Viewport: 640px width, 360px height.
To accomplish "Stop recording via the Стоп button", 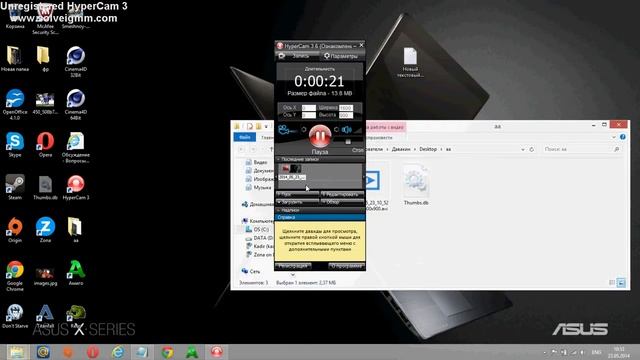I will point(358,150).
